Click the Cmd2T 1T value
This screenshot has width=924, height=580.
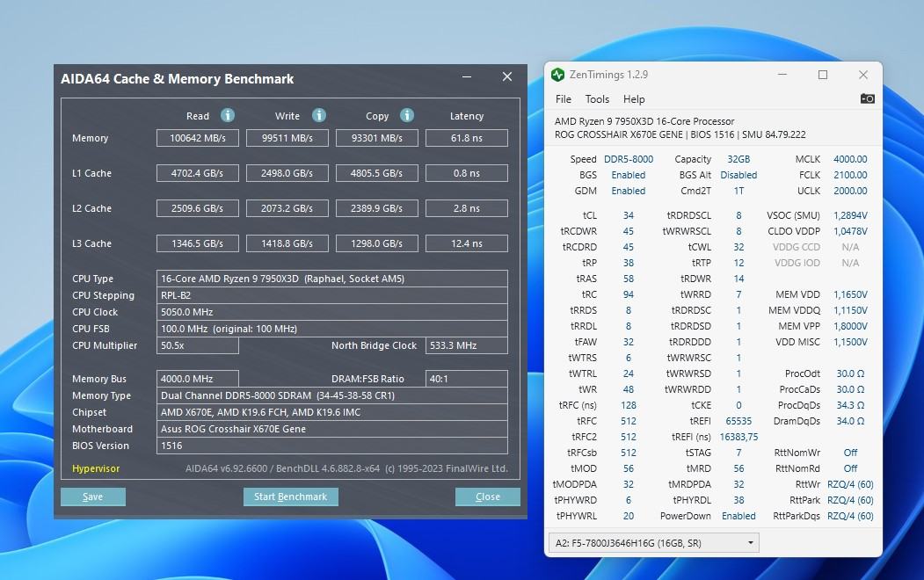(738, 191)
